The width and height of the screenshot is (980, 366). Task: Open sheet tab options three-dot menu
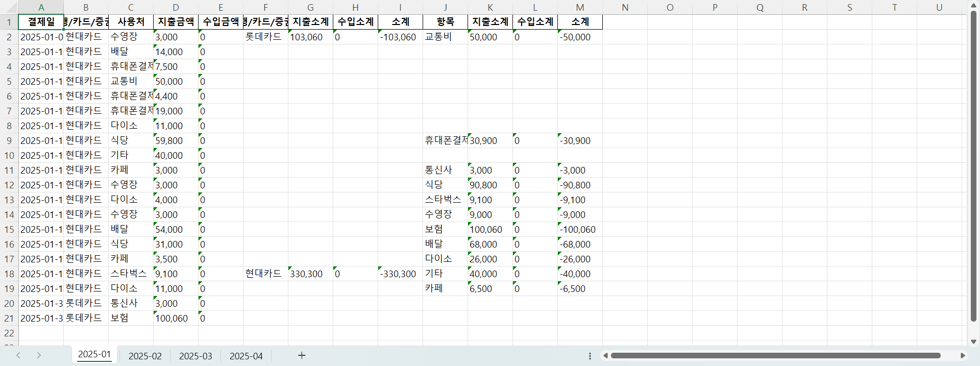pyautogui.click(x=590, y=356)
